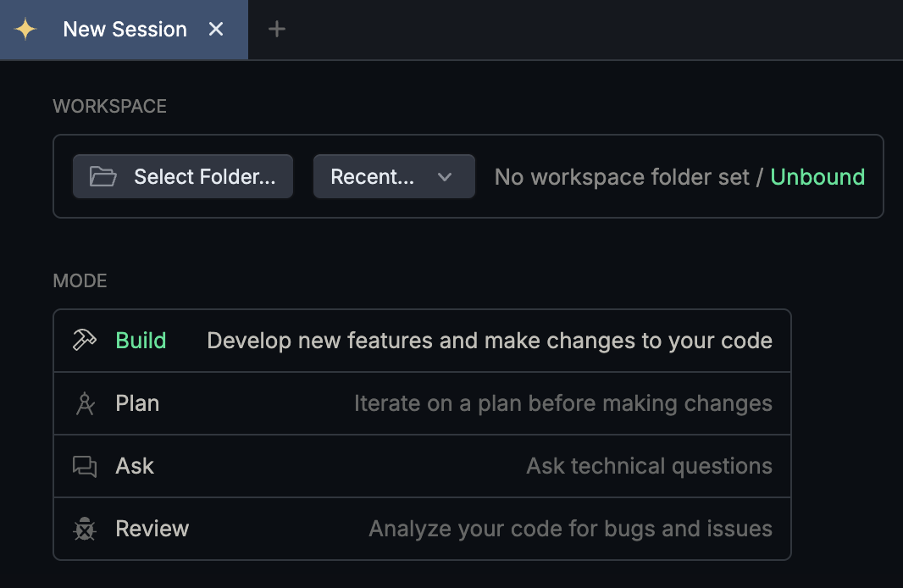Screen dimensions: 903x588
Task: Click 'Analyze your code for bugs' description
Action: (570, 529)
